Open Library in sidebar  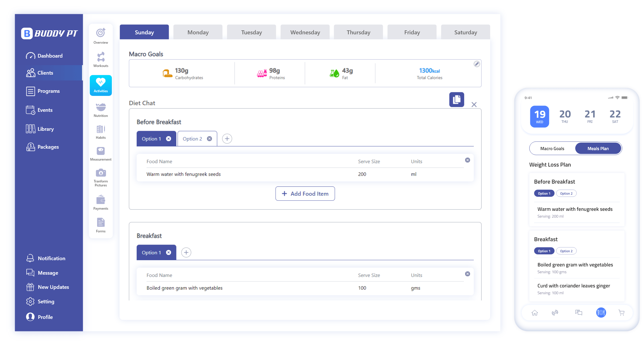(40, 129)
